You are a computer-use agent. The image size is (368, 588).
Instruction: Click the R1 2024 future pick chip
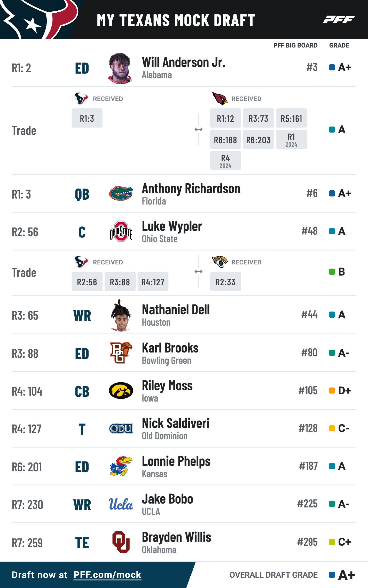tap(291, 139)
